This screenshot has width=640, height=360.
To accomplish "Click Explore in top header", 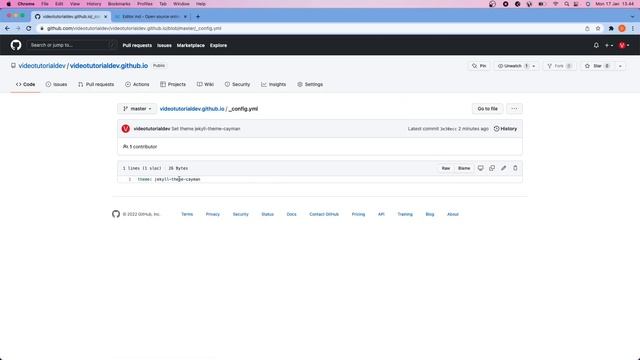I will [x=218, y=45].
